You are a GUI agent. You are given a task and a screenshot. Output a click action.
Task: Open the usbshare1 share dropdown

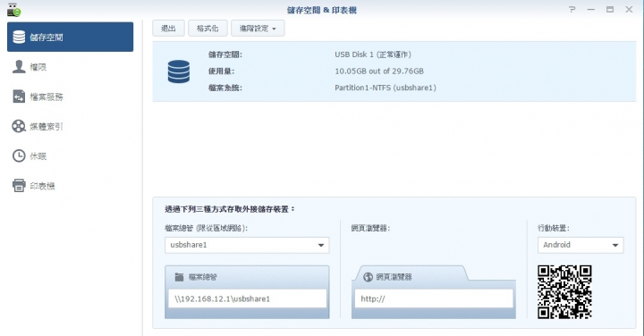click(247, 245)
